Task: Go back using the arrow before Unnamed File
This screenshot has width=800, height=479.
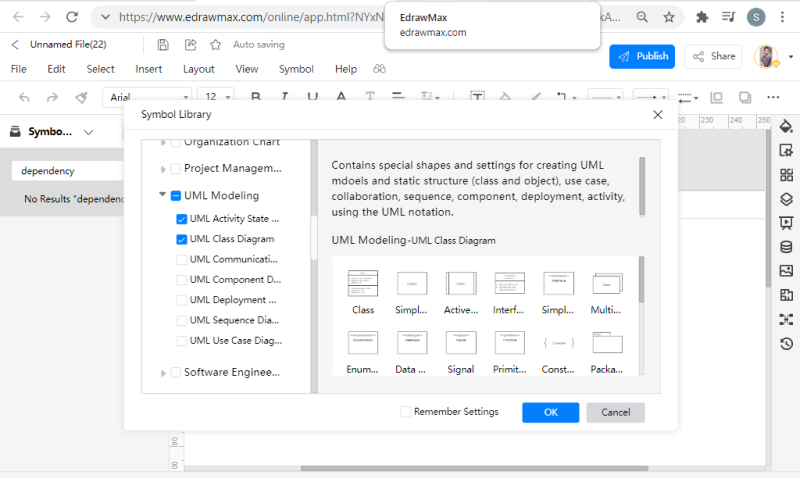Action: [x=15, y=45]
